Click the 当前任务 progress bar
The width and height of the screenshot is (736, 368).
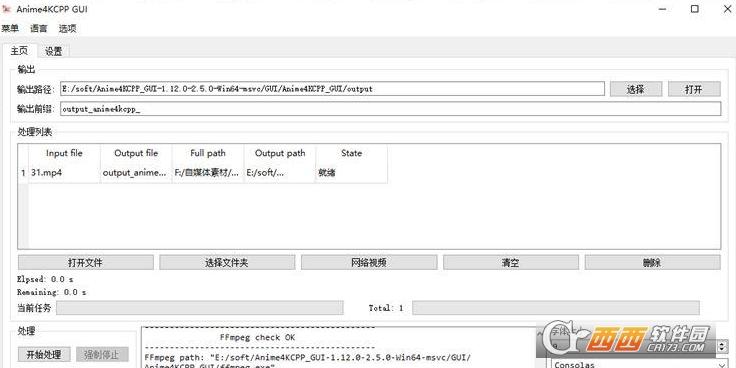click(200, 308)
